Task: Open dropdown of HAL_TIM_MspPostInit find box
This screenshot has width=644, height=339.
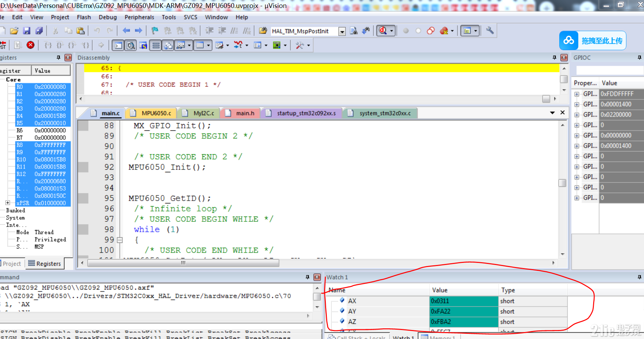Action: (x=342, y=31)
